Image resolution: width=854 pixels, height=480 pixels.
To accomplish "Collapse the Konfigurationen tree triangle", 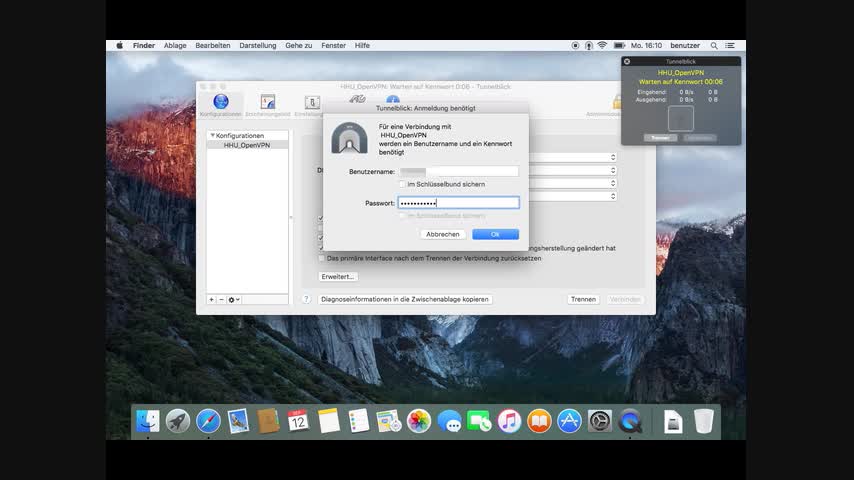I will point(212,135).
